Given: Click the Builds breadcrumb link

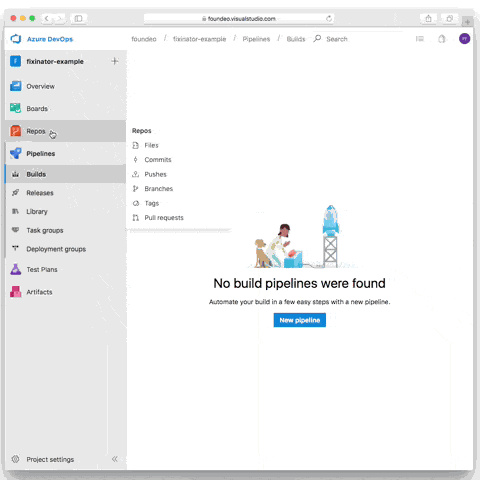Looking at the screenshot, I should point(296,39).
